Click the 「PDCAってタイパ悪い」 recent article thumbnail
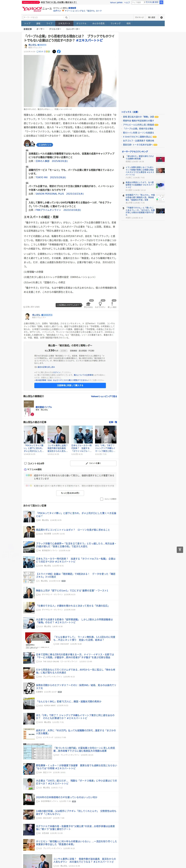Screen dimensions: 186x868 [34, 435]
